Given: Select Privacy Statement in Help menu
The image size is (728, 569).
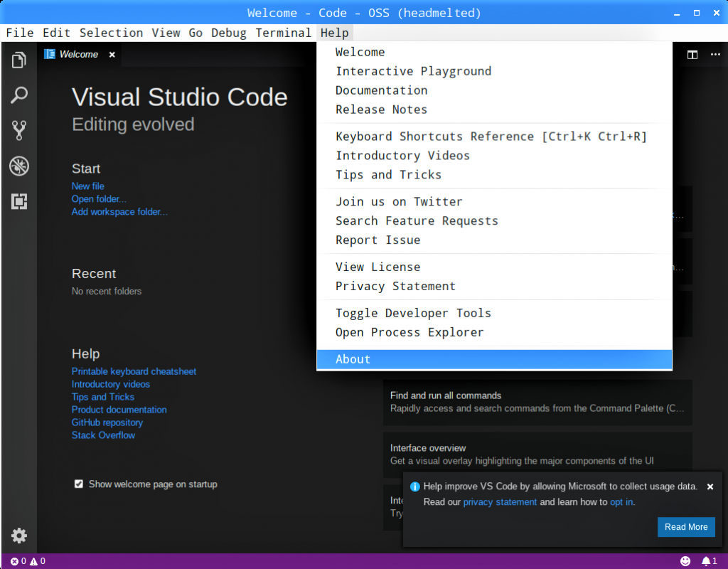Looking at the screenshot, I should [494, 286].
